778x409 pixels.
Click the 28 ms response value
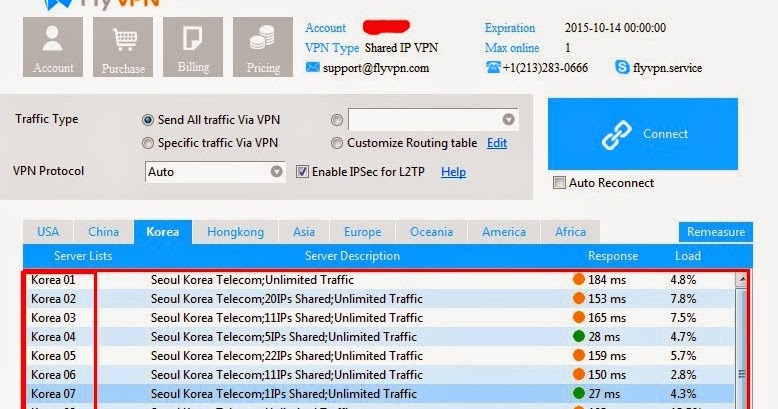tap(604, 337)
